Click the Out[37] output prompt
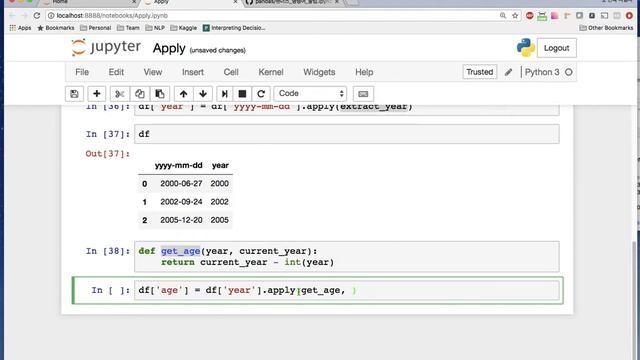 tap(107, 154)
